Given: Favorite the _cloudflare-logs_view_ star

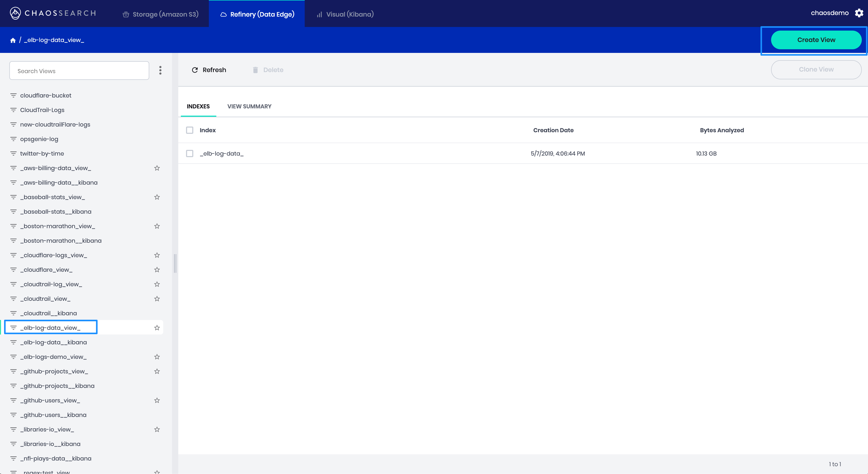Looking at the screenshot, I should [x=157, y=255].
